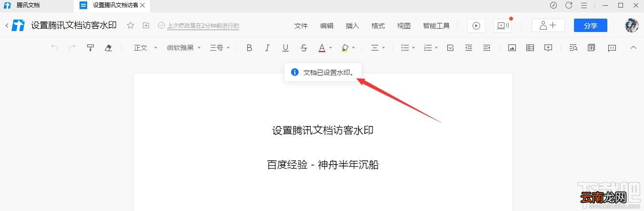The width and height of the screenshot is (644, 211).
Task: Click the compass icon in title bar
Action: point(553,5)
